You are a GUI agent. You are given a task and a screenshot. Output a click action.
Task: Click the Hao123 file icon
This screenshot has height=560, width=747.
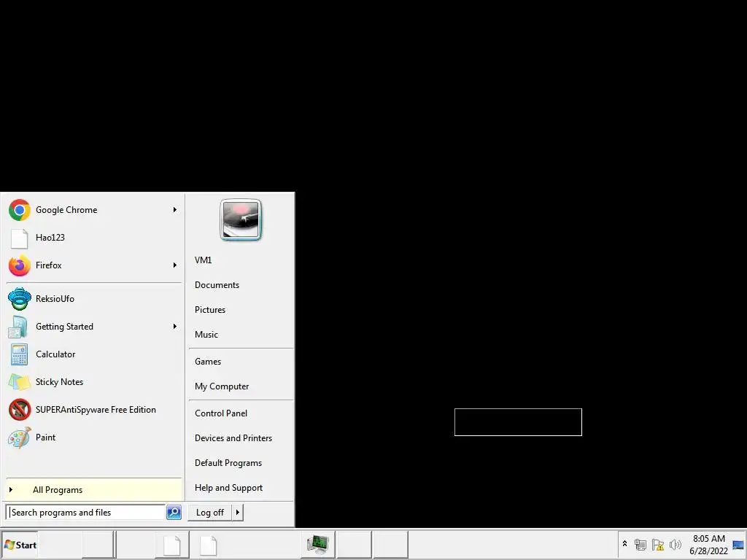(x=20, y=238)
